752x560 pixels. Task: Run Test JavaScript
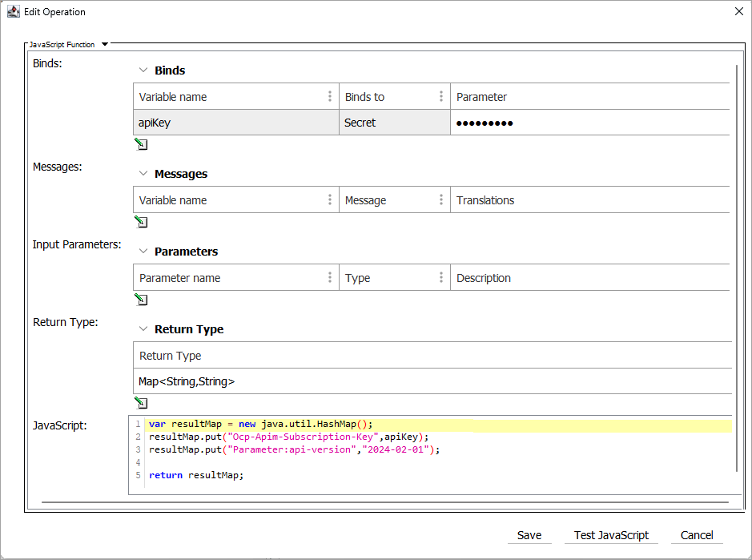tap(611, 535)
